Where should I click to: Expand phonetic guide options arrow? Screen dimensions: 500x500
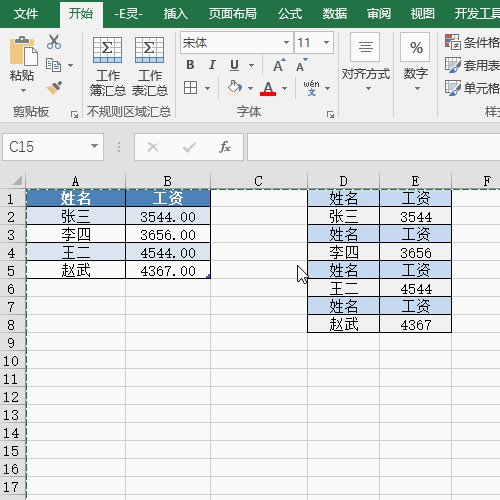pyautogui.click(x=327, y=88)
